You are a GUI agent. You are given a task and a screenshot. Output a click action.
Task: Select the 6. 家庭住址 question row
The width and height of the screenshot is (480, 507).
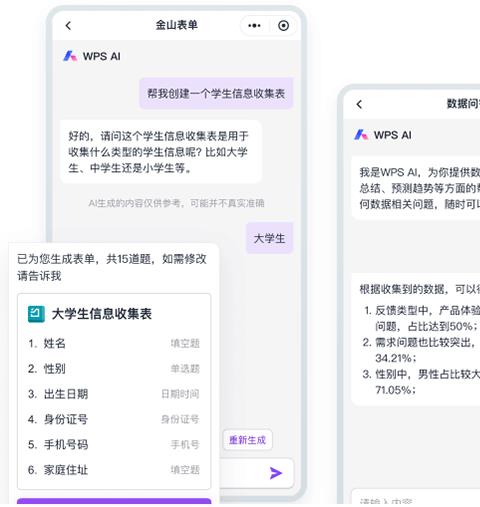(114, 470)
